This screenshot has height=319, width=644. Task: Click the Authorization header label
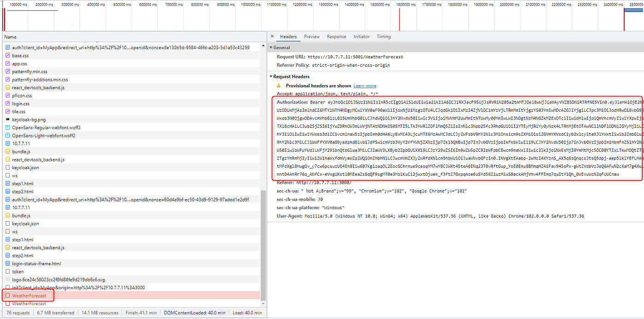coord(292,102)
